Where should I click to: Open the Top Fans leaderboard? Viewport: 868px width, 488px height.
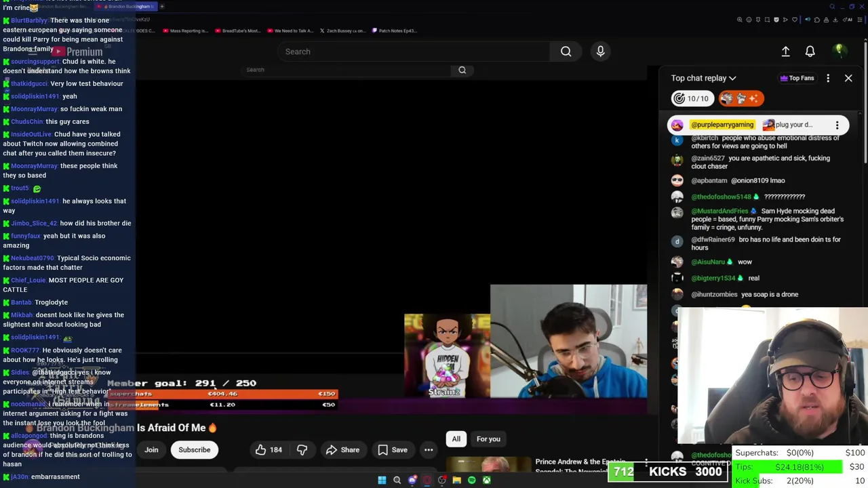(x=797, y=78)
